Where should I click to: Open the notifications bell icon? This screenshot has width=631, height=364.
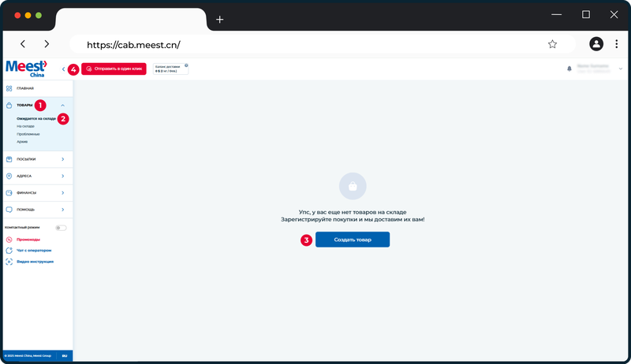569,69
